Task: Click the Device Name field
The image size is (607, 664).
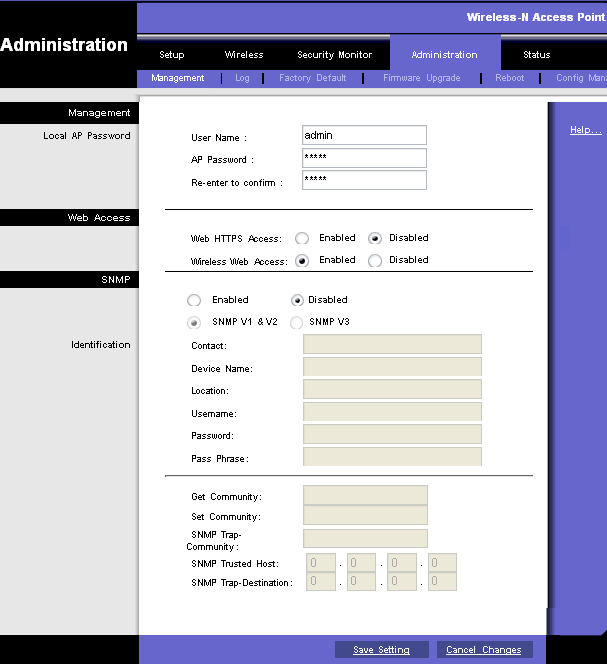Action: click(x=392, y=367)
